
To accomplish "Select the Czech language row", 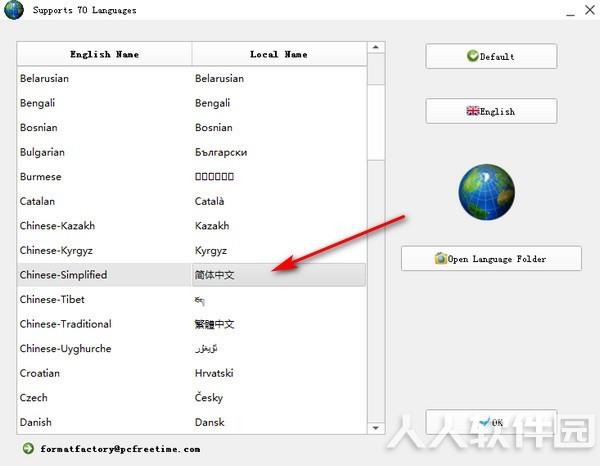I will click(x=191, y=398).
